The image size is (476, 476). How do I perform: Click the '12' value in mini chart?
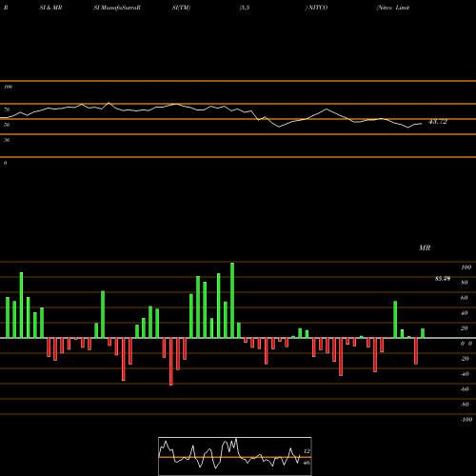pyautogui.click(x=307, y=451)
